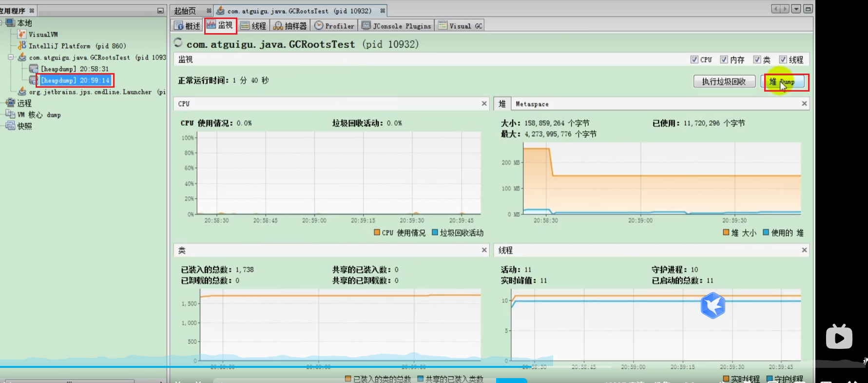Select the 远程 remote node

click(x=24, y=103)
